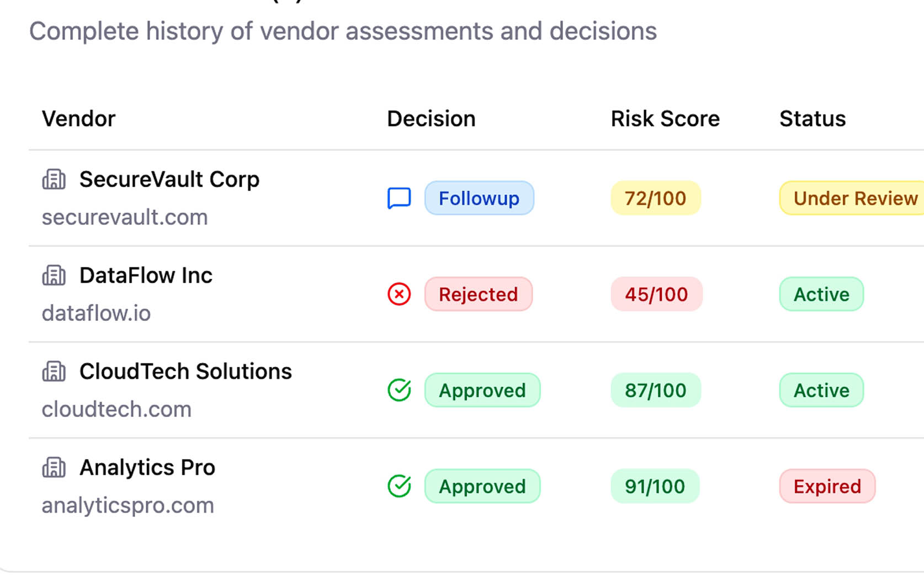The height and width of the screenshot is (580, 924).
Task: Click the DataFlow Inc company icon
Action: [x=54, y=275]
